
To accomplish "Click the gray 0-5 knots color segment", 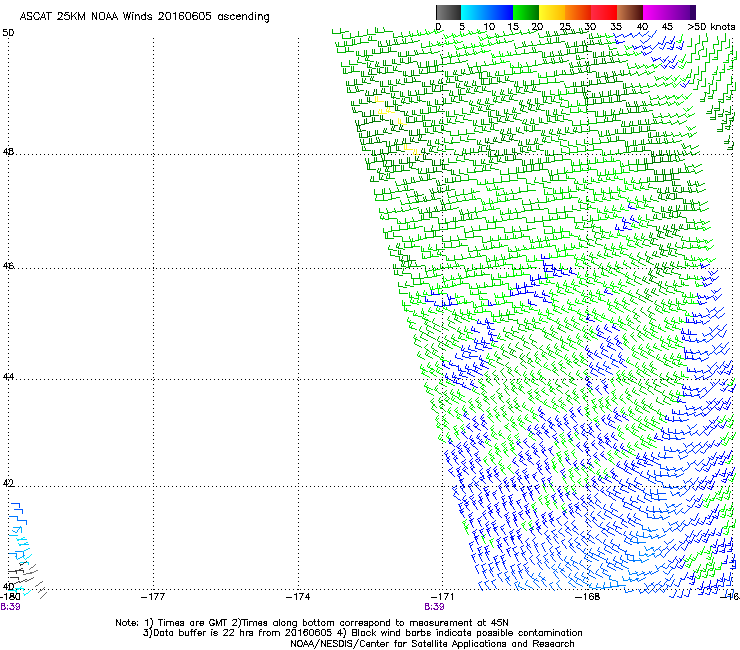I will (x=448, y=12).
